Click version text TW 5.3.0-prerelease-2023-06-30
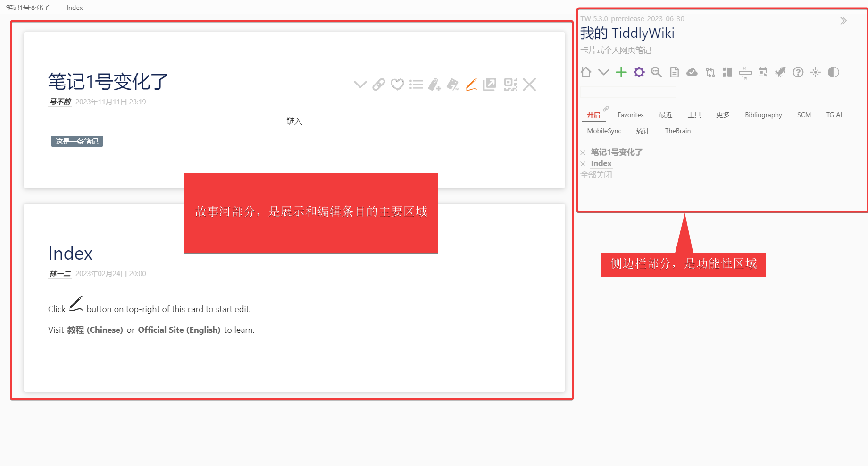The height and width of the screenshot is (466, 868). tap(632, 19)
